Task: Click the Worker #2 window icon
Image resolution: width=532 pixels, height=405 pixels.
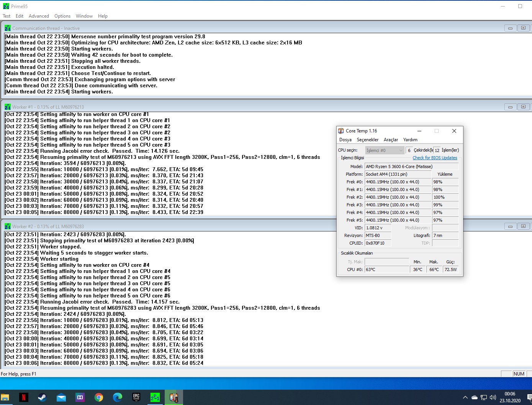Action: click(8, 226)
